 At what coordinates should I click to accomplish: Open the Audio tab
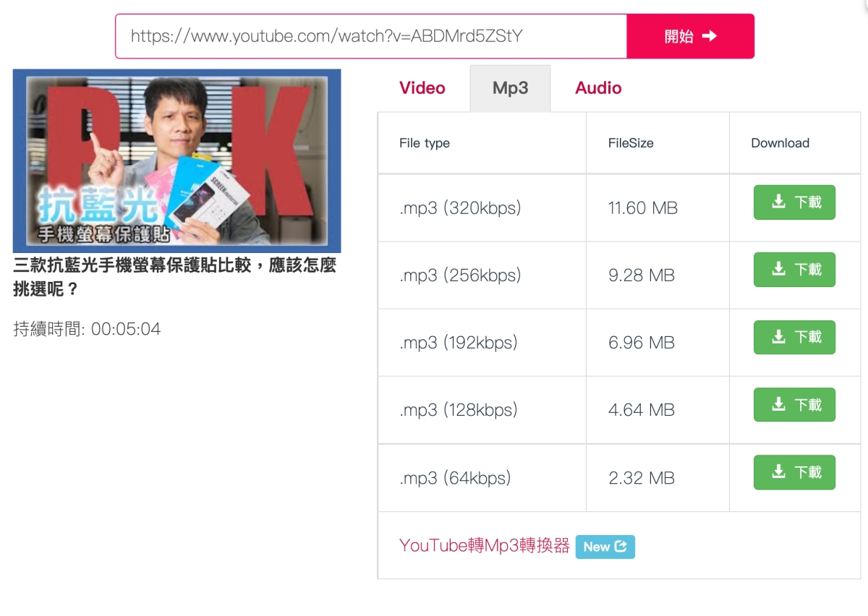598,88
